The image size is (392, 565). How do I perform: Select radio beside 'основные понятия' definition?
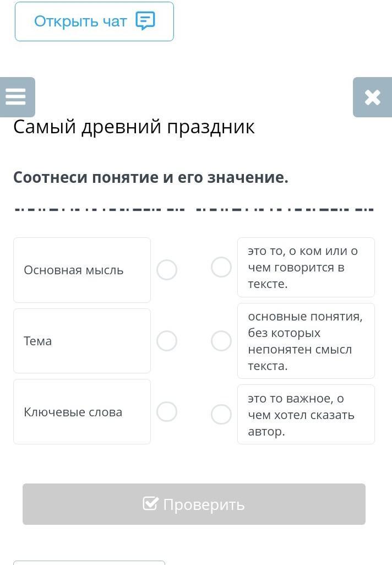(x=221, y=341)
